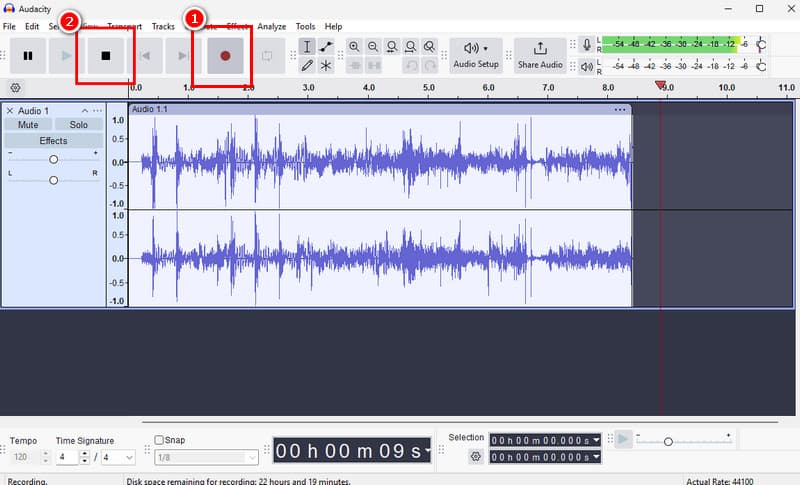Click the microphone record meter icon

pos(587,45)
